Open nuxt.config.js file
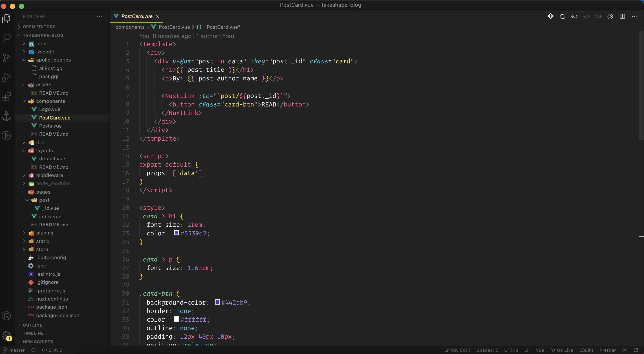 [52, 299]
